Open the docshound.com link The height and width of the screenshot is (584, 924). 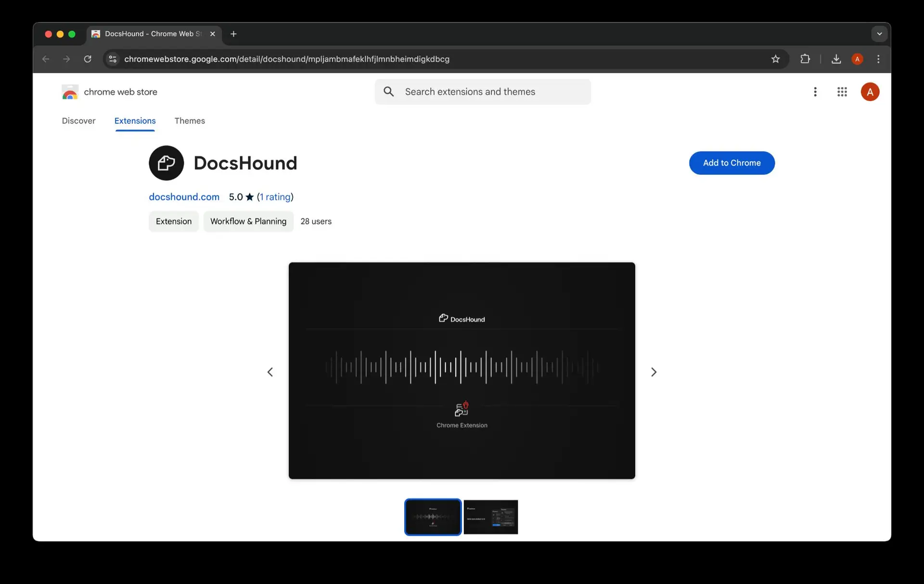[184, 196]
